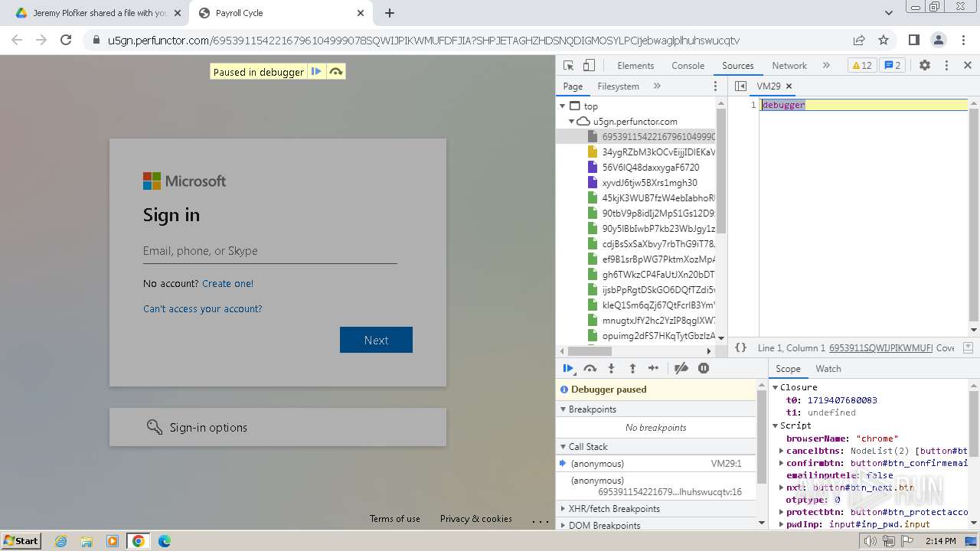Image resolution: width=980 pixels, height=551 pixels.
Task: Open a new browser tab
Action: tap(390, 13)
